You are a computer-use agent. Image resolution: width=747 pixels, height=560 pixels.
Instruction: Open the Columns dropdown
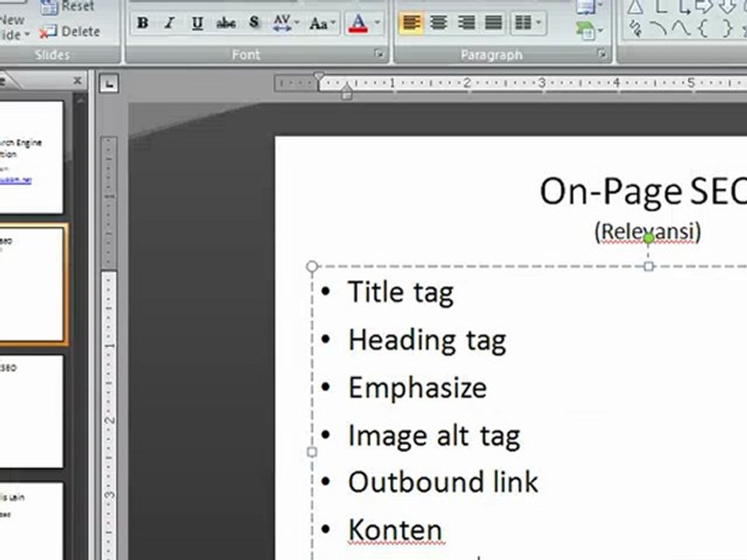(x=528, y=23)
